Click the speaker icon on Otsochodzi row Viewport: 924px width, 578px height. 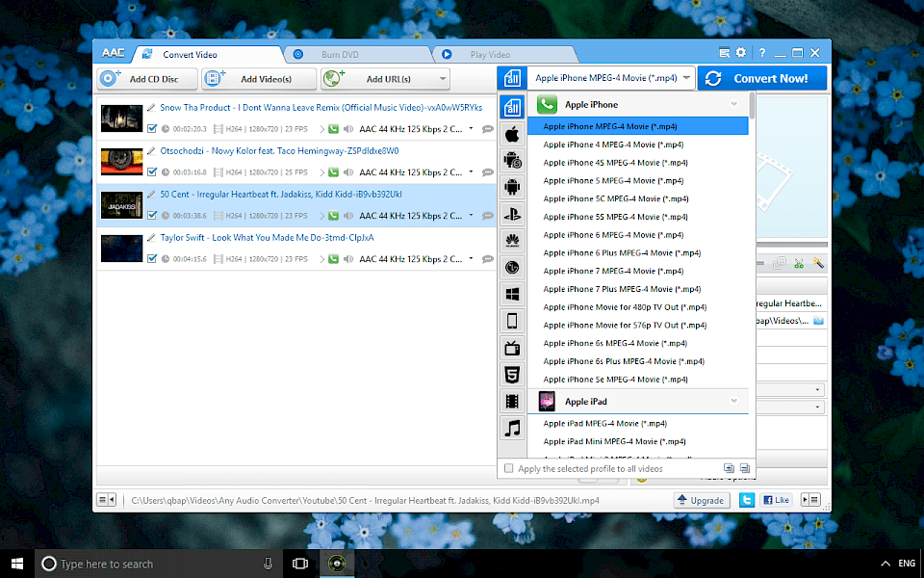348,172
